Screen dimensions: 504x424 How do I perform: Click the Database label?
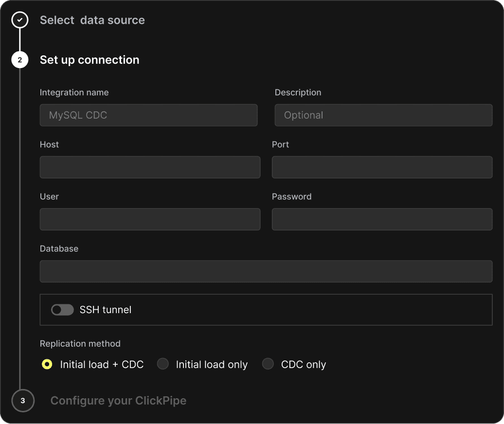click(59, 248)
